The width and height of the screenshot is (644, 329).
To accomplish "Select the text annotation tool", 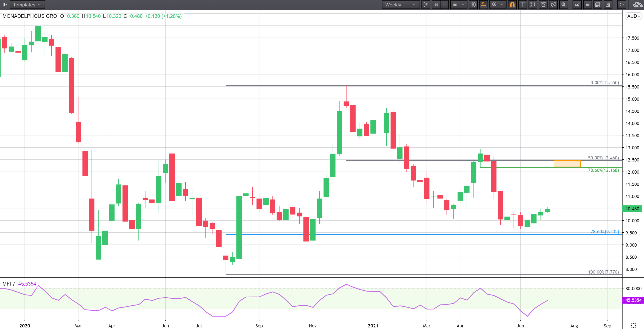I will 523,5.
